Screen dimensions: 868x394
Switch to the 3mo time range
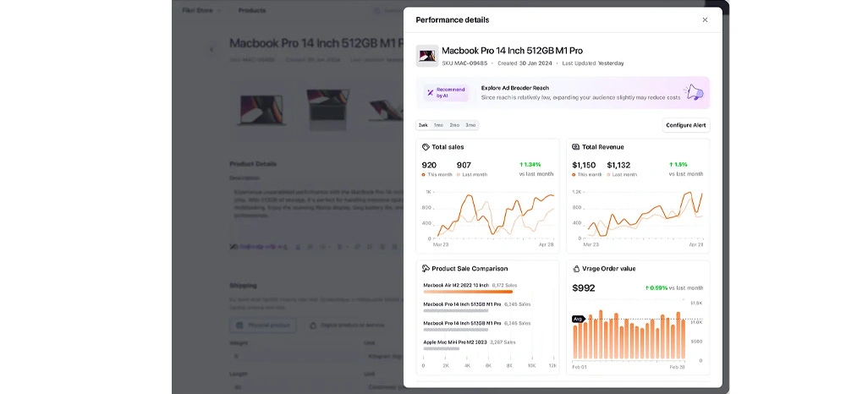click(470, 125)
